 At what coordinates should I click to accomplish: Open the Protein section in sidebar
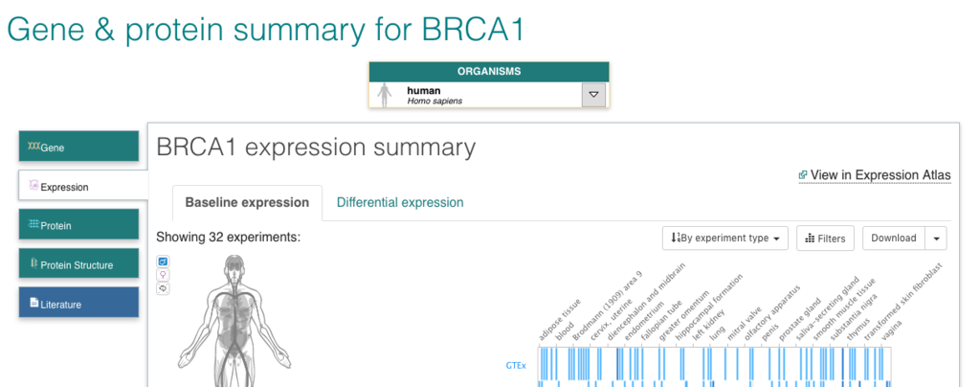tap(78, 224)
